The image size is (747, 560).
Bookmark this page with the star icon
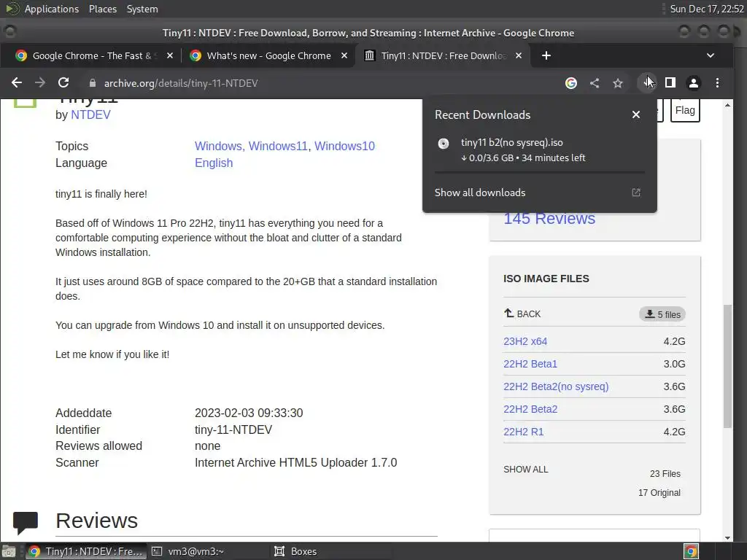pyautogui.click(x=618, y=83)
